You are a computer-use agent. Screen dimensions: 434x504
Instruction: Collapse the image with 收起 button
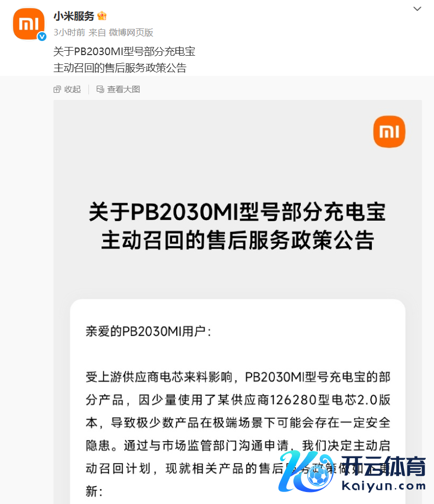pyautogui.click(x=67, y=90)
